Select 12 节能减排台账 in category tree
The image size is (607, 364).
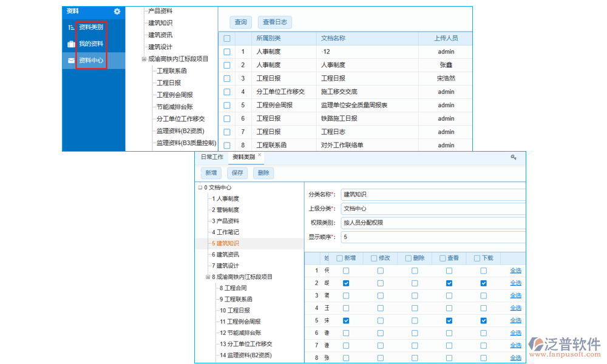240,333
